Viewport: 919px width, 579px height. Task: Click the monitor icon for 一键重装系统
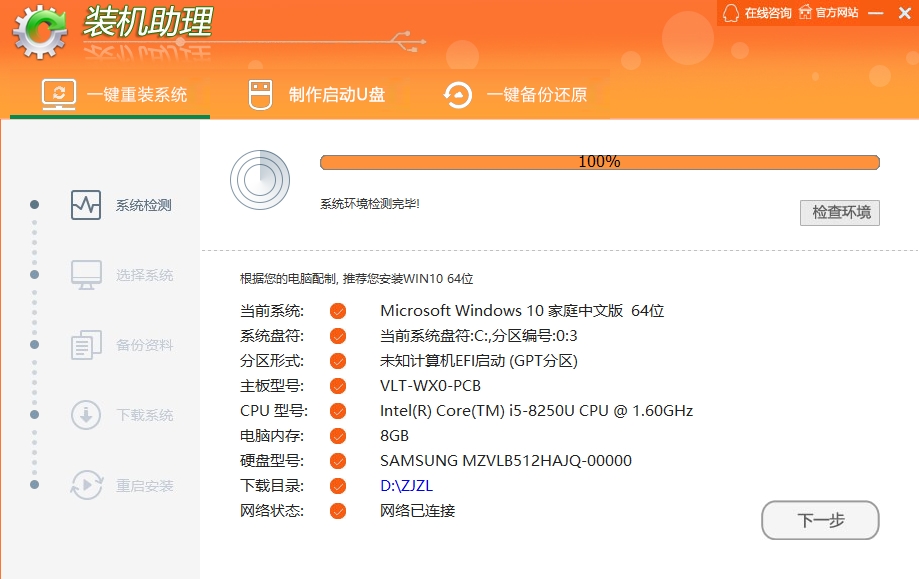(59, 94)
